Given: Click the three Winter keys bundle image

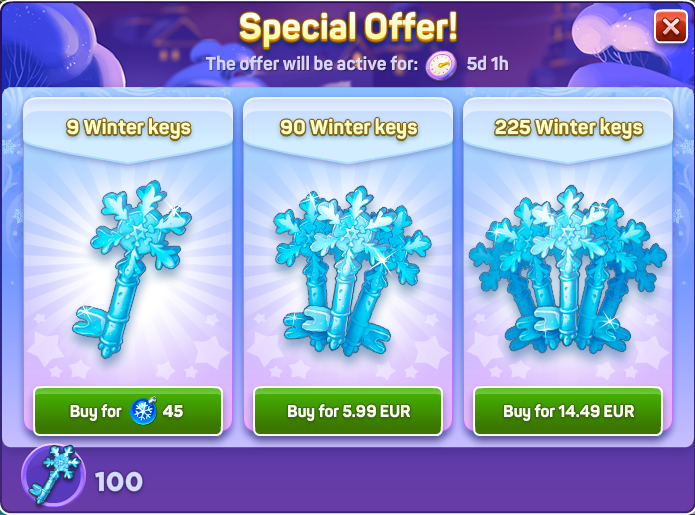Looking at the screenshot, I should click(x=352, y=270).
